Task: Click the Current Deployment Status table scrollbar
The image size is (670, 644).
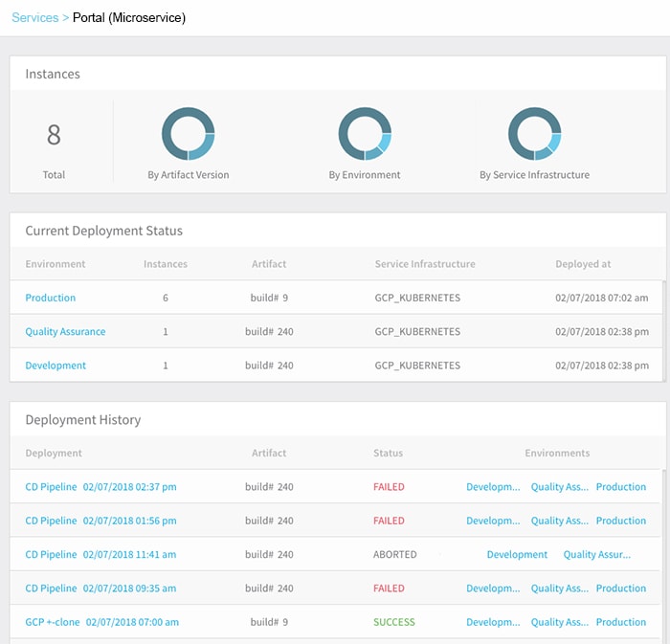Action: [x=663, y=331]
